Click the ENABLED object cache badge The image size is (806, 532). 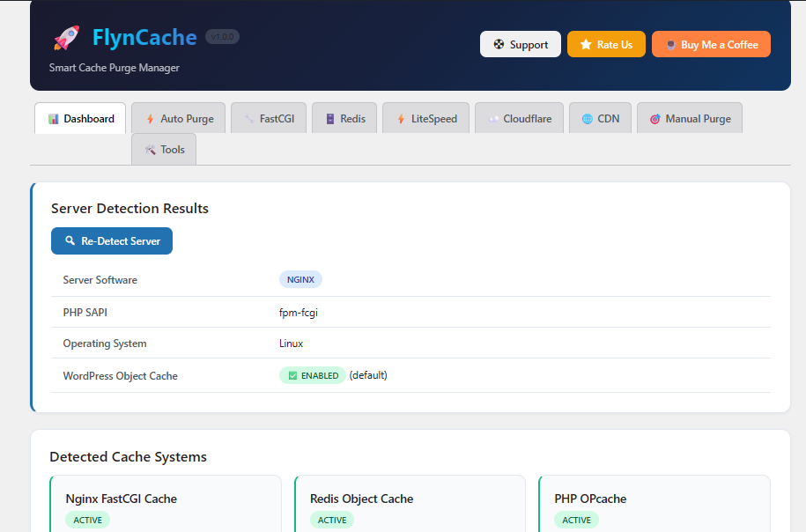313,375
